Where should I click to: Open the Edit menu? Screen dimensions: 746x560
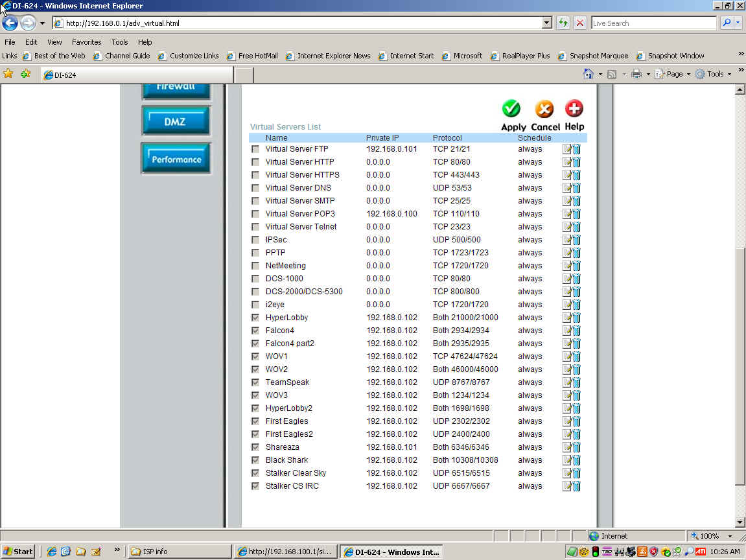(31, 42)
